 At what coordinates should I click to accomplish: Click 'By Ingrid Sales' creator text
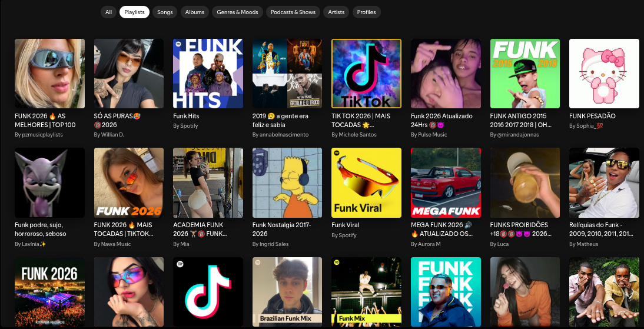271,244
